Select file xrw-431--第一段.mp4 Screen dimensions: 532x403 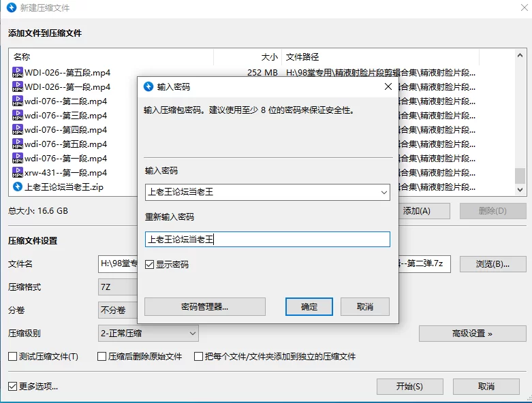tap(66, 172)
